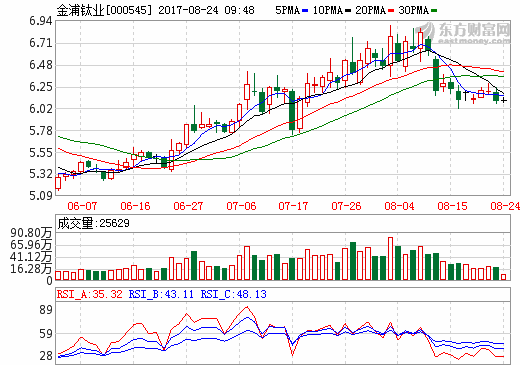Click the 08-04 date axis label
Image resolution: width=520 pixels, height=365 pixels.
[x=399, y=206]
